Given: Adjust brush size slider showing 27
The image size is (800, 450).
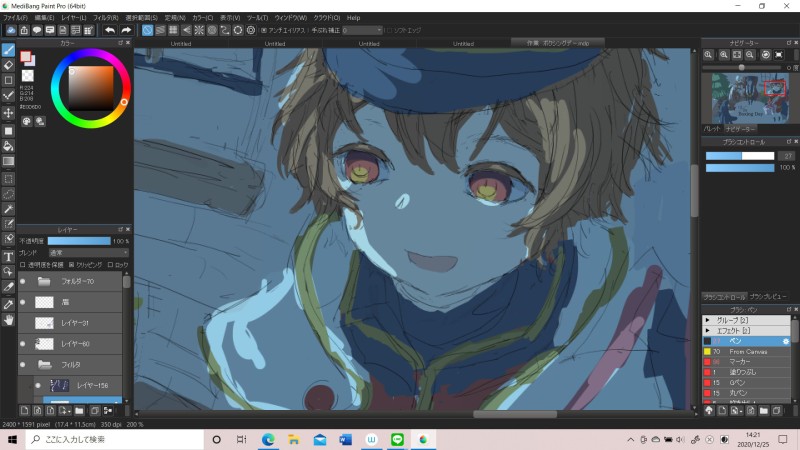Looking at the screenshot, I should point(740,156).
